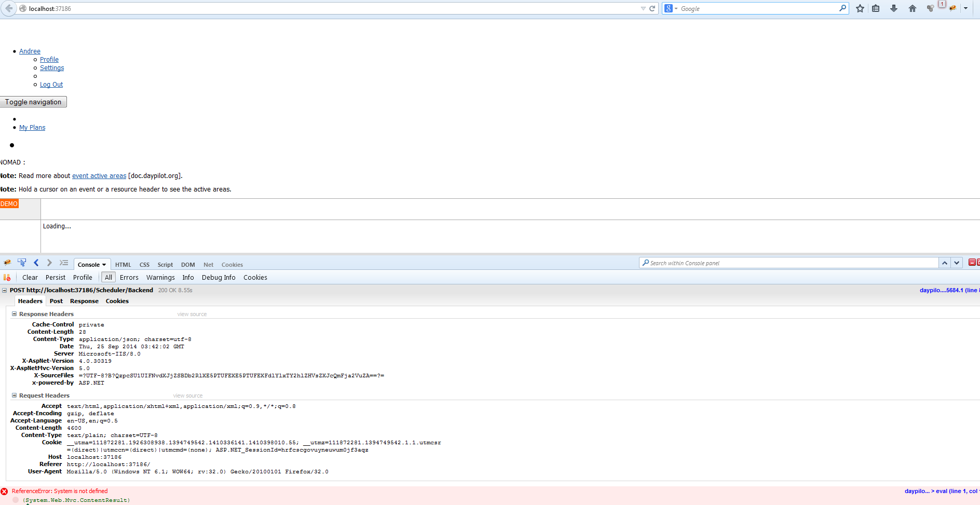Toggle Firebug command line icon
Image resolution: width=980 pixels, height=505 pixels.
click(x=64, y=263)
